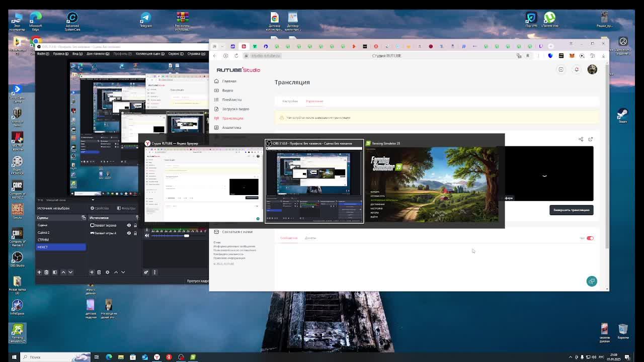644x362 pixels.
Task: Click the add video icon in RUTUBE header
Action: tap(561, 70)
